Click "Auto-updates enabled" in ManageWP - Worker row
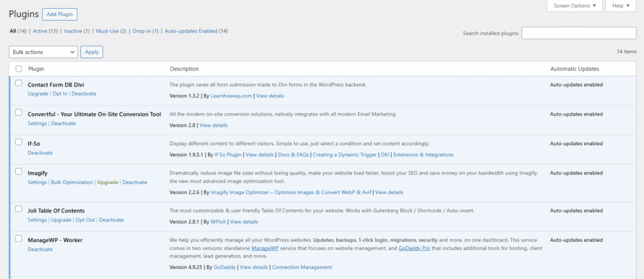Viewport: 644px width, 279px height. point(577,240)
